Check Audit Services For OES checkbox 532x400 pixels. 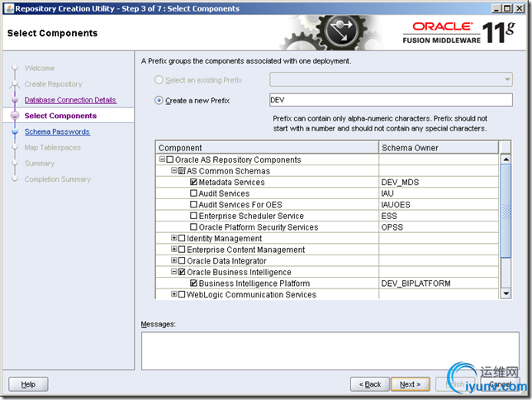pyautogui.click(x=193, y=204)
